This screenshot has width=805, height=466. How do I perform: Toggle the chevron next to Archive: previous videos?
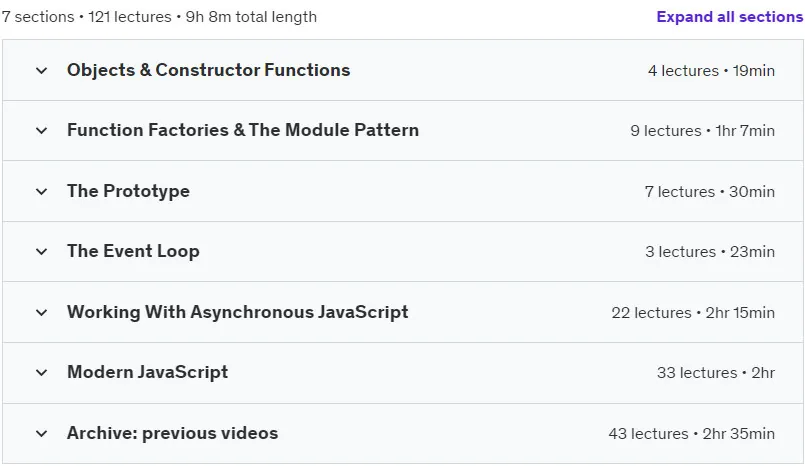click(42, 434)
